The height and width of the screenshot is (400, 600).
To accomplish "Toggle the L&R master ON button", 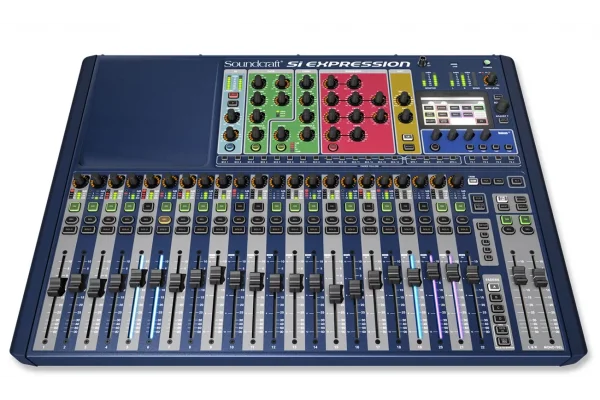I will click(x=507, y=220).
